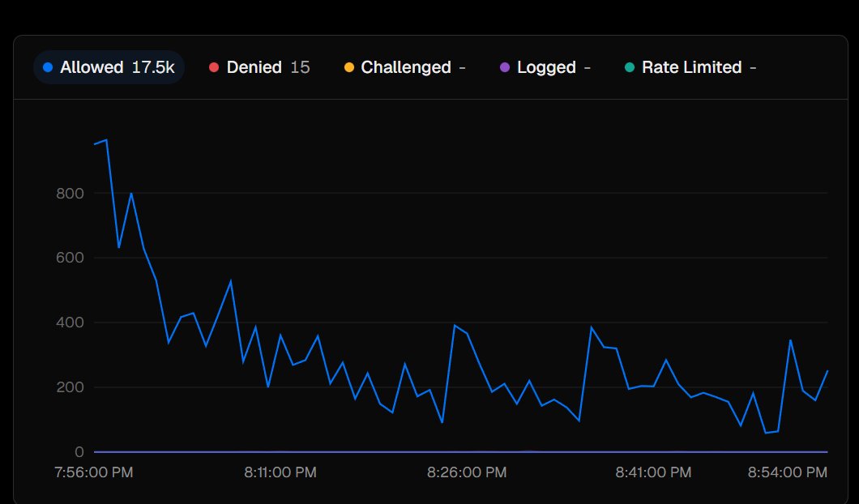Toggle the Rate Limited series in legend
Screen dimensions: 859x504
click(x=690, y=67)
